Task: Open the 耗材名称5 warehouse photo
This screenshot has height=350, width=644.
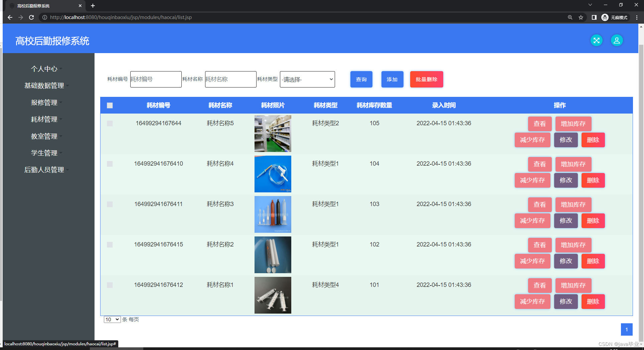Action: 273,134
